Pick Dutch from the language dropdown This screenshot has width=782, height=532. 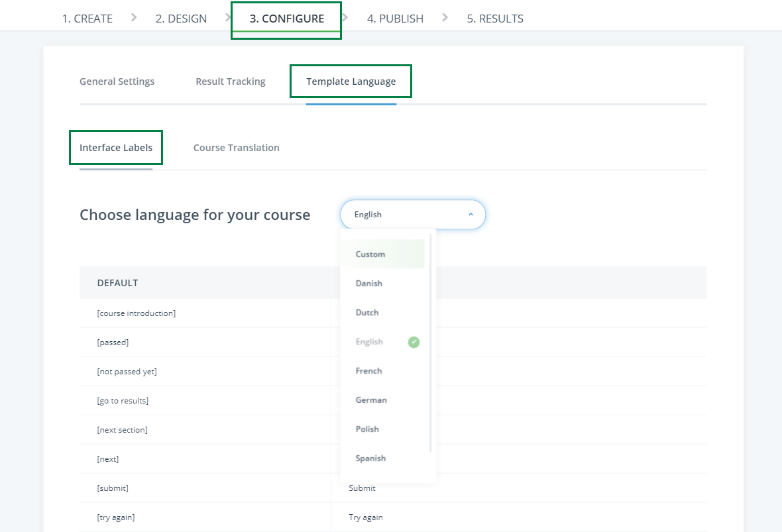367,313
